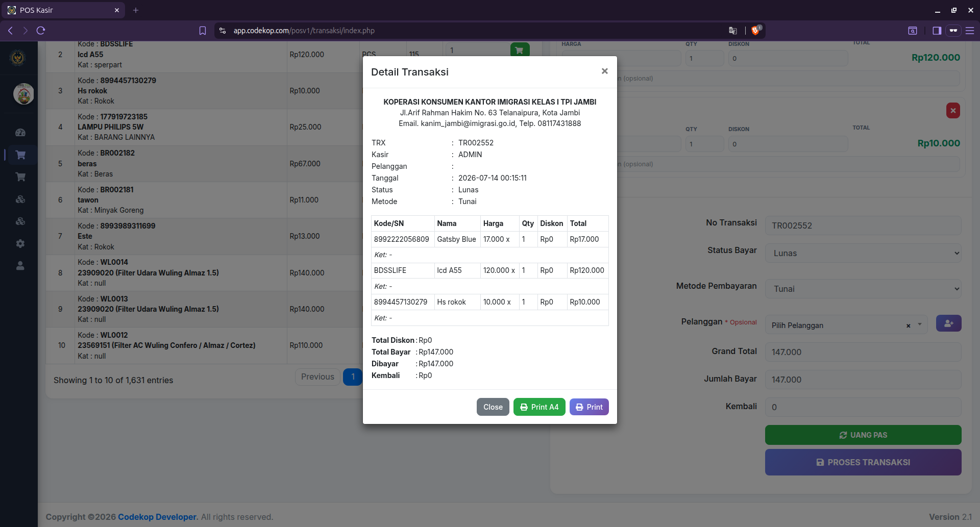Close the Detail Transaksi modal with X
Viewport: 980px width, 527px height.
(604, 71)
